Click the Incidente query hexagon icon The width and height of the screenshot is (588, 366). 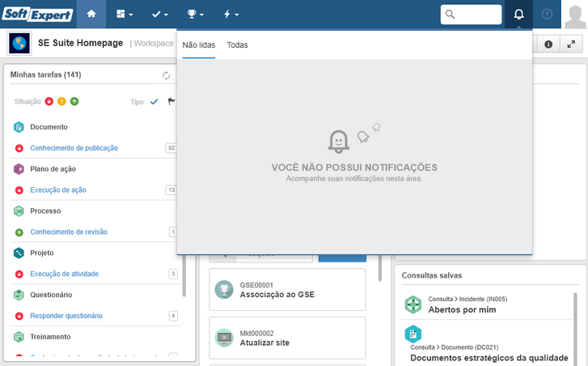[412, 304]
